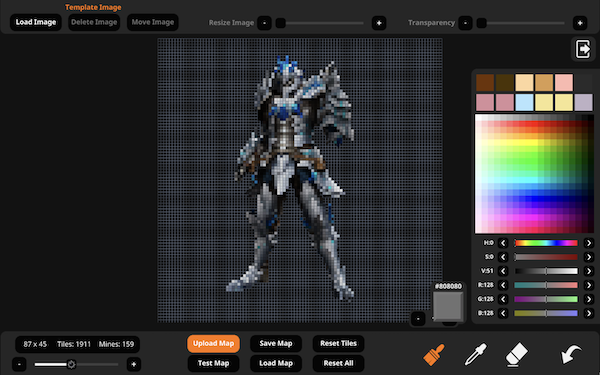600x375 pixels.
Task: Select the eyedropper color picker tool
Action: [476, 354]
